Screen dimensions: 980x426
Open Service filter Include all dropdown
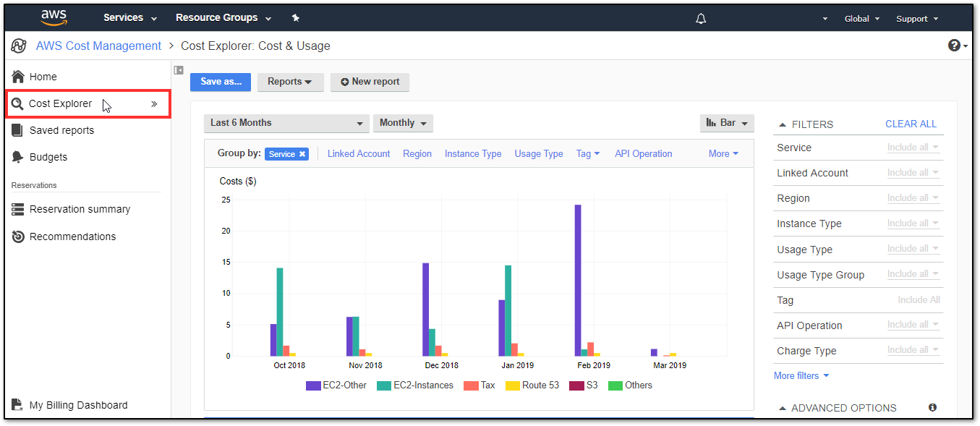tap(913, 148)
